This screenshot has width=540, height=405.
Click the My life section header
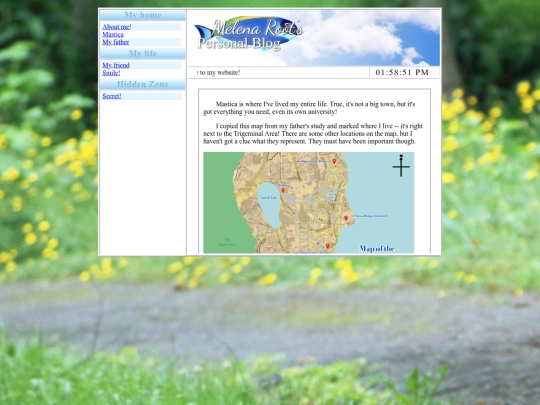click(143, 53)
